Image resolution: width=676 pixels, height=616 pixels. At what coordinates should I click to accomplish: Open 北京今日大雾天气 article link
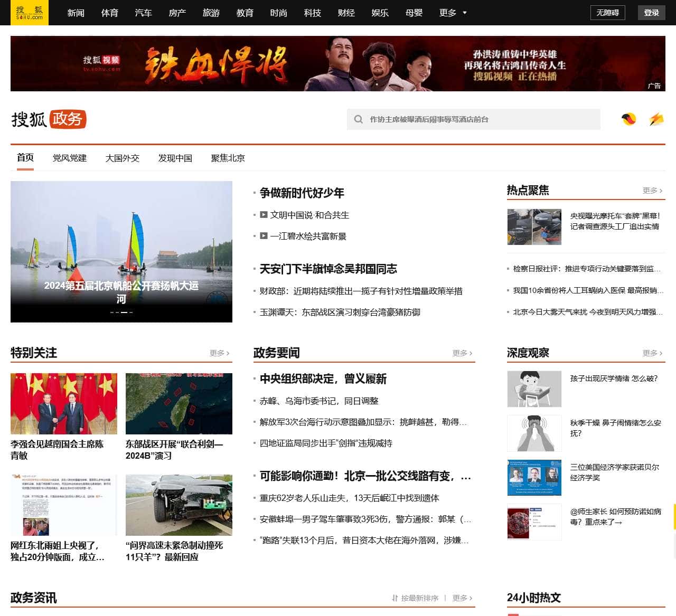587,312
